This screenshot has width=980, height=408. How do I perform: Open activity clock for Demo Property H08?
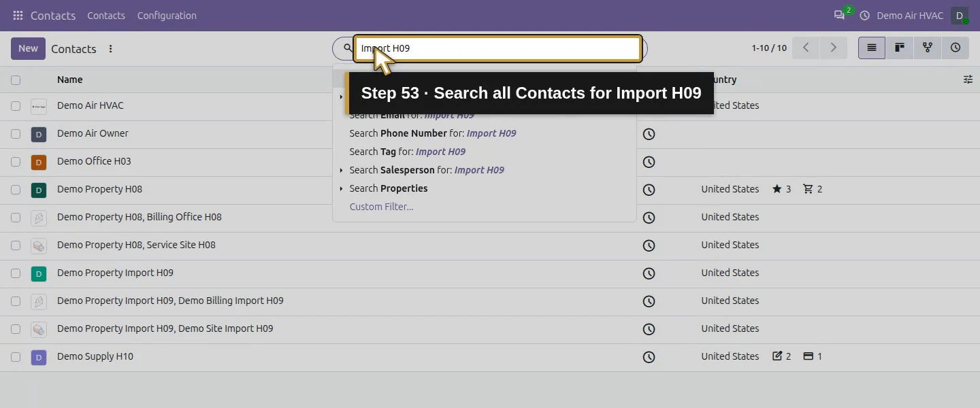coord(649,190)
